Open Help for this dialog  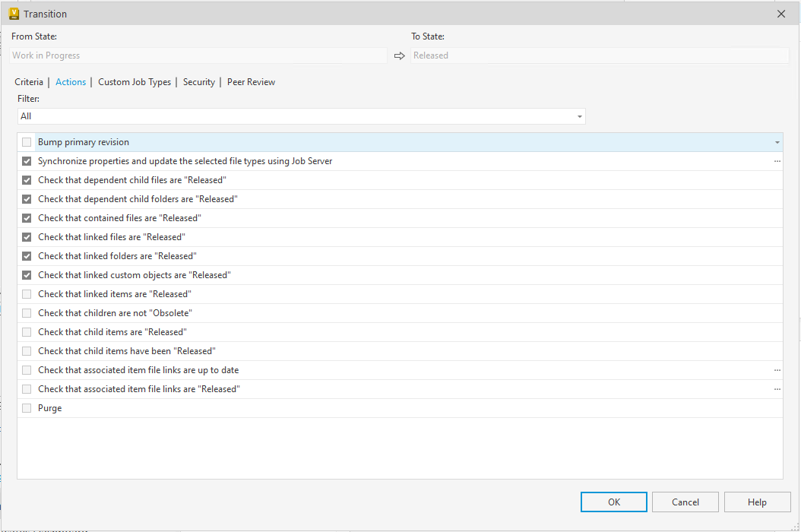(757, 502)
